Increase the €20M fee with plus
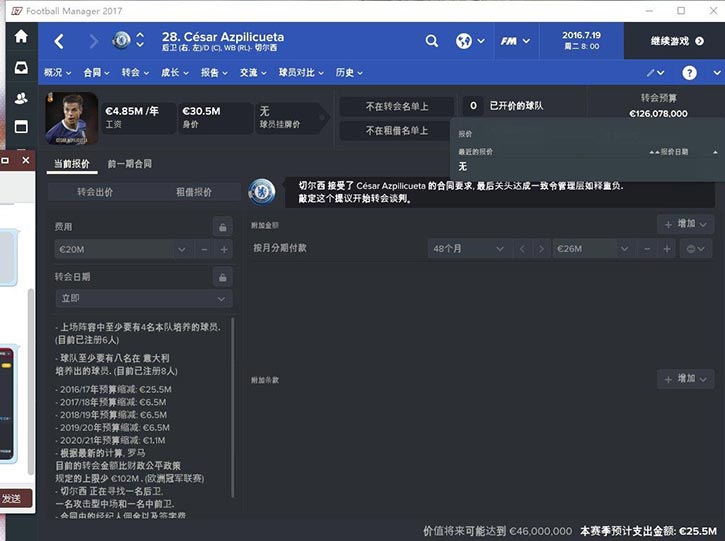 click(224, 250)
